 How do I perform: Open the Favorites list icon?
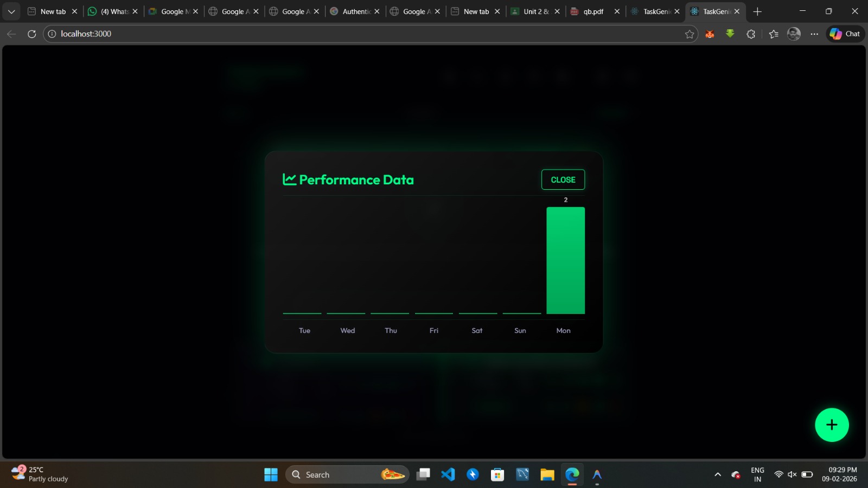(774, 34)
